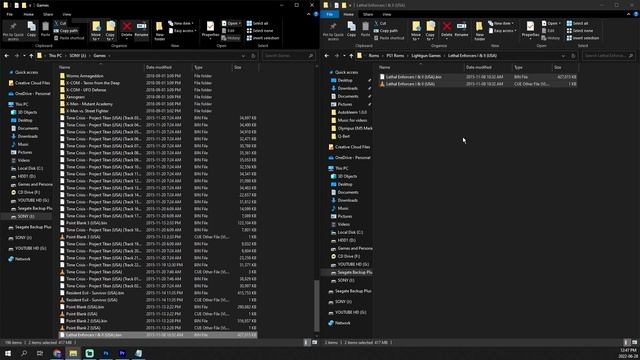Click Invert selection in the Games window

(263, 38)
